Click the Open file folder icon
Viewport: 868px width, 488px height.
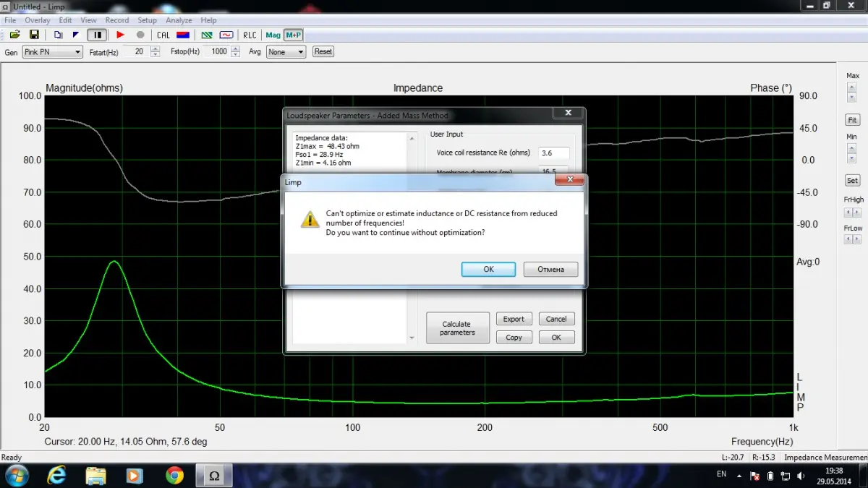pos(14,35)
